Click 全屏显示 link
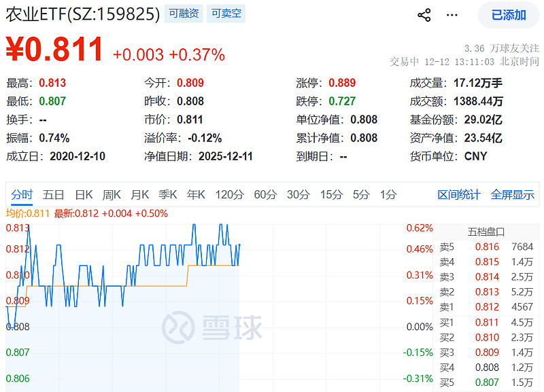The image size is (544, 392). click(513, 194)
